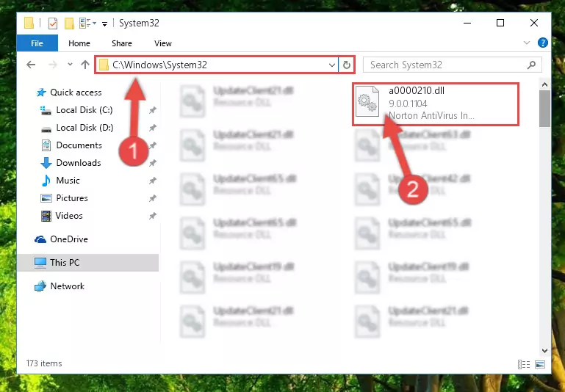Click the pin icon beside Pictures
565x392 pixels.
(x=153, y=198)
